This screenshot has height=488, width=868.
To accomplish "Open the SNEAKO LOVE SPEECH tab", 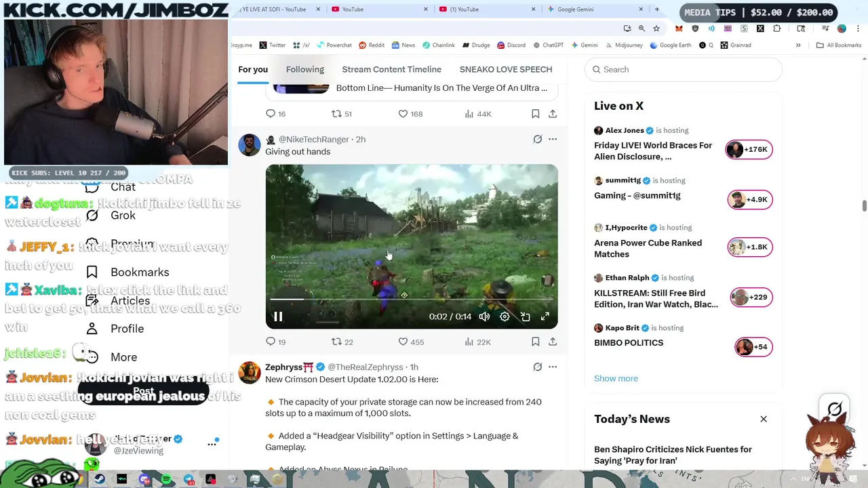I will [x=506, y=69].
